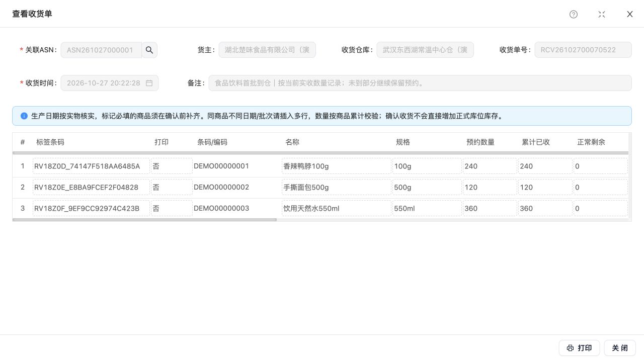Click 预约数量 cell for 饮用天然水550ml

pyautogui.click(x=490, y=208)
